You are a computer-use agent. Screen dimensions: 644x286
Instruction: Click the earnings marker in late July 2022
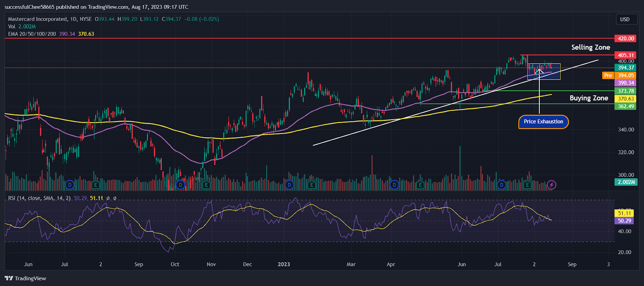[x=95, y=185]
